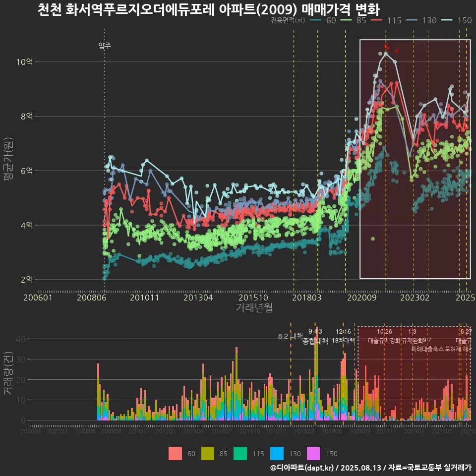Screen dimensions: 476x476
Task: Click '202302' on the price chart x-axis
Action: tap(415, 297)
